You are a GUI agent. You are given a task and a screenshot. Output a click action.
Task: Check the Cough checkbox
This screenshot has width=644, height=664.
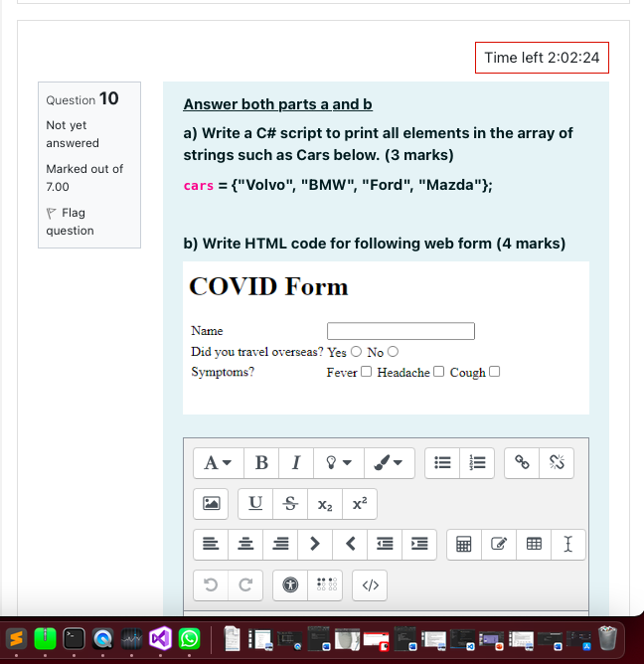click(x=495, y=372)
